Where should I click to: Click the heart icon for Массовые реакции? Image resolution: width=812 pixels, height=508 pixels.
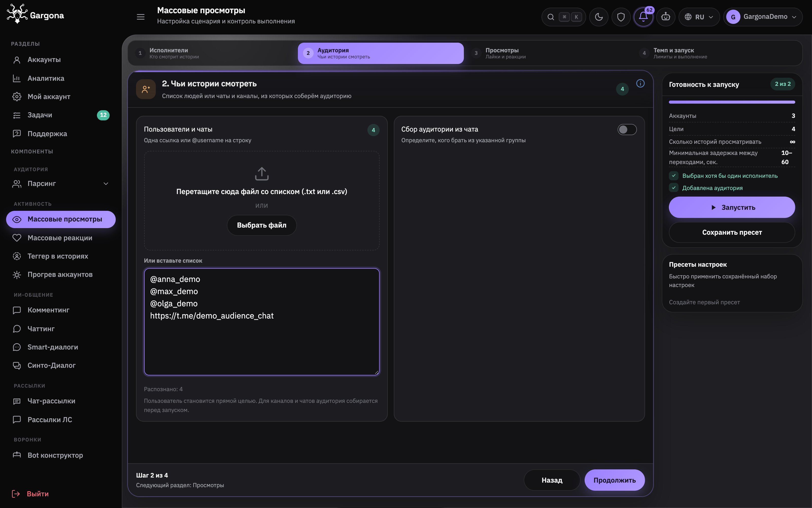(17, 238)
